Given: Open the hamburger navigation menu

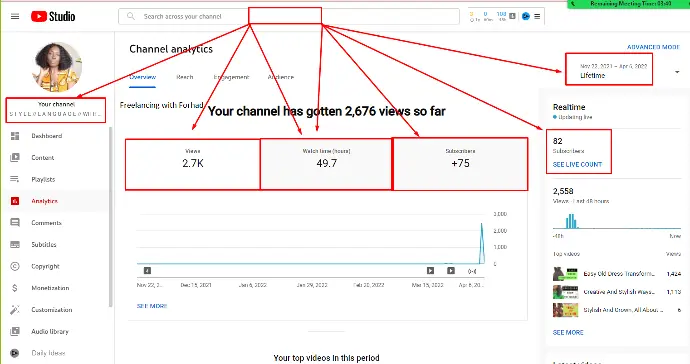Looking at the screenshot, I should pyautogui.click(x=15, y=17).
